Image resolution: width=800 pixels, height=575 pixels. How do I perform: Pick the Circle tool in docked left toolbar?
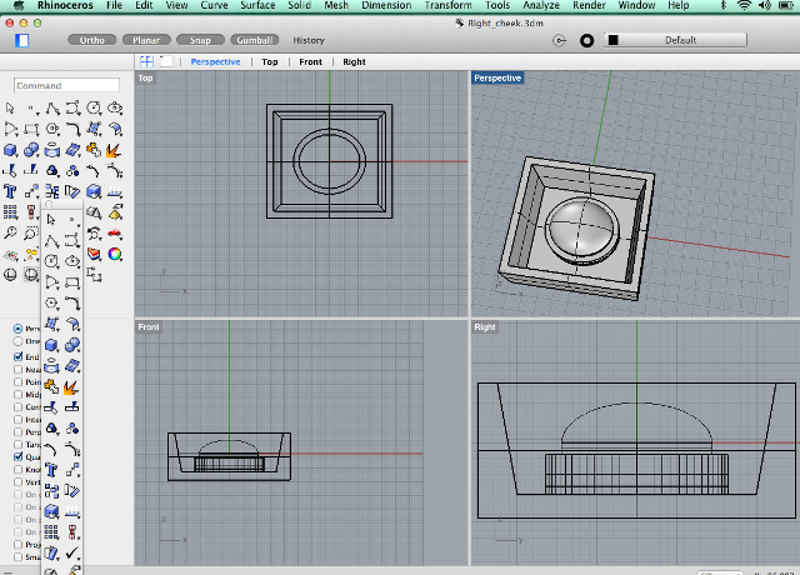[93, 108]
